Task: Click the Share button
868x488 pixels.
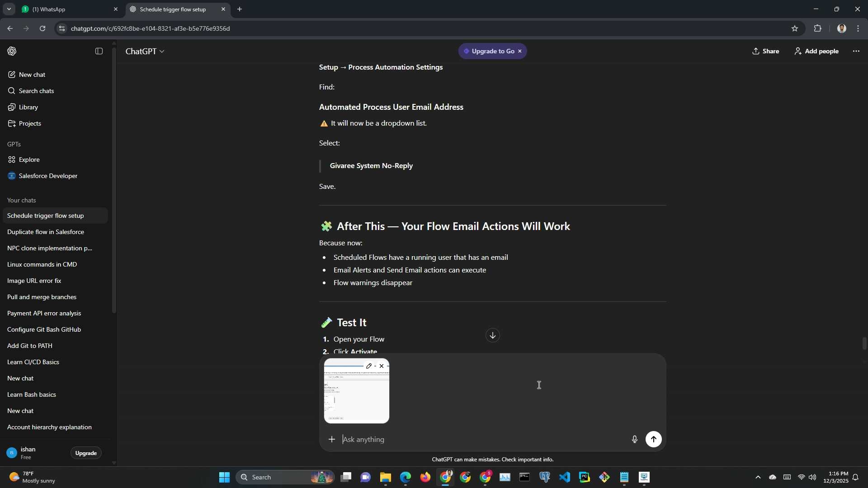Action: click(x=766, y=52)
